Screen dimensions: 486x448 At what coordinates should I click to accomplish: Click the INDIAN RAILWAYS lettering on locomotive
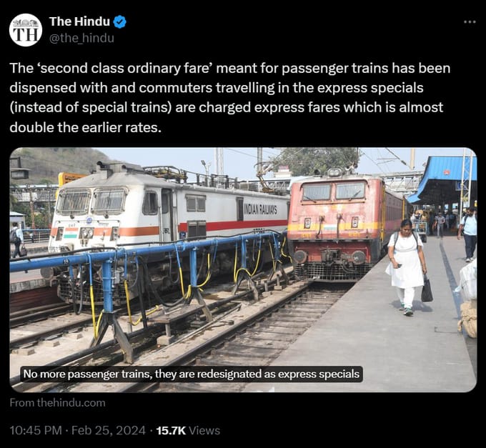(x=260, y=210)
